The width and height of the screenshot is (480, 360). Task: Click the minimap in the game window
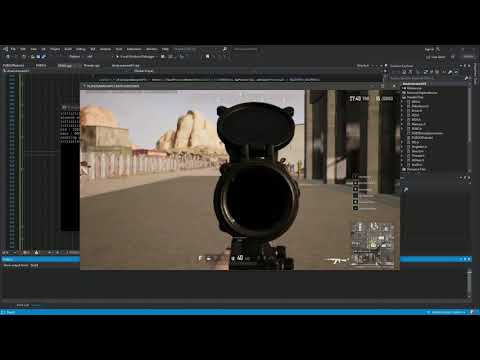pyautogui.click(x=373, y=244)
